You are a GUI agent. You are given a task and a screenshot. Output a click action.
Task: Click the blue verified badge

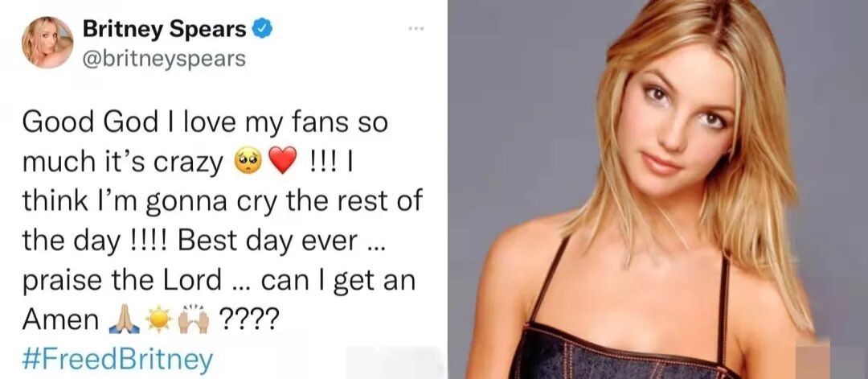coord(262,29)
